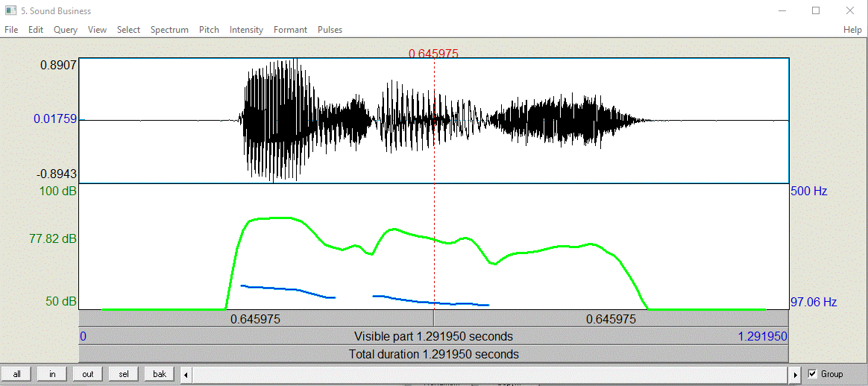The width and height of the screenshot is (868, 386).
Task: Open the Help menu
Action: [852, 30]
